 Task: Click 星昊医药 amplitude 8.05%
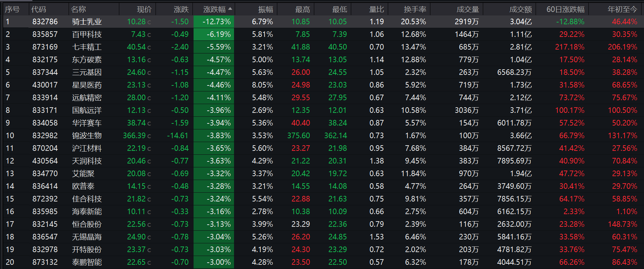coord(263,85)
